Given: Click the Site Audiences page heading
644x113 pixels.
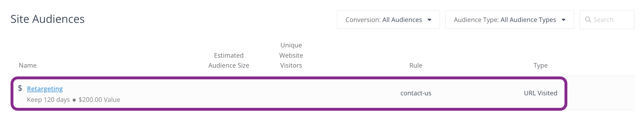Looking at the screenshot, I should [x=48, y=19].
